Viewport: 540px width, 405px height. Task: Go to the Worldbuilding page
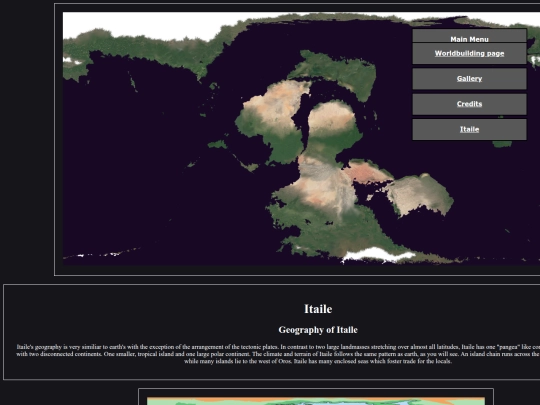(x=469, y=53)
